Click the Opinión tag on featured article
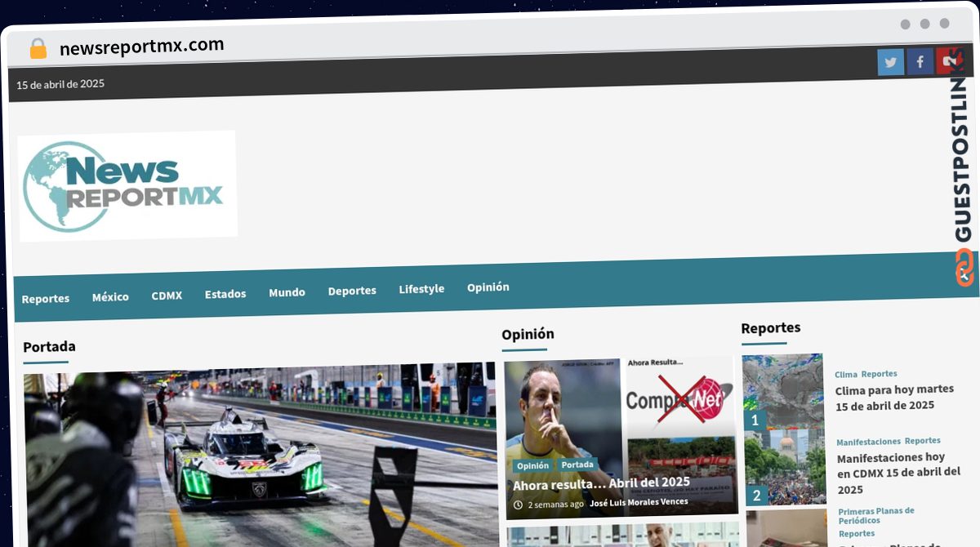Image resolution: width=980 pixels, height=547 pixels. tap(532, 466)
